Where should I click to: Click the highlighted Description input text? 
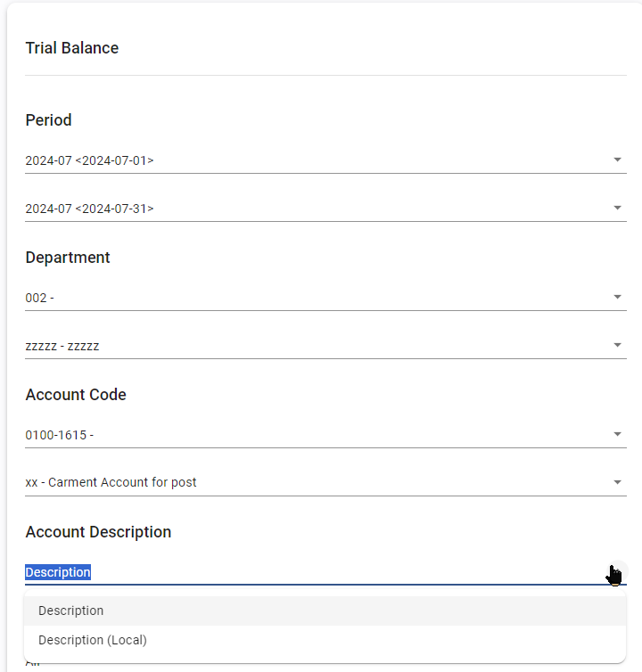coord(58,572)
